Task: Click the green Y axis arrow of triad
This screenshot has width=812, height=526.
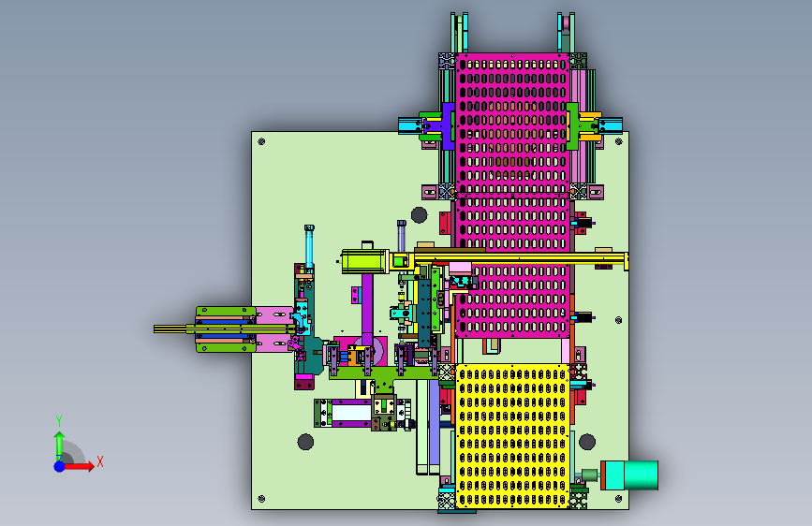Action: coord(59,445)
